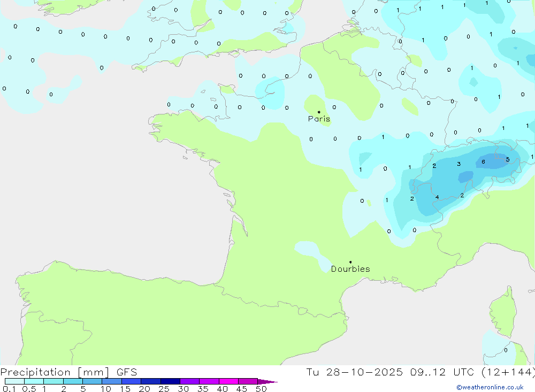
Task: Select the Dourbies location dot marker
Action: click(350, 262)
